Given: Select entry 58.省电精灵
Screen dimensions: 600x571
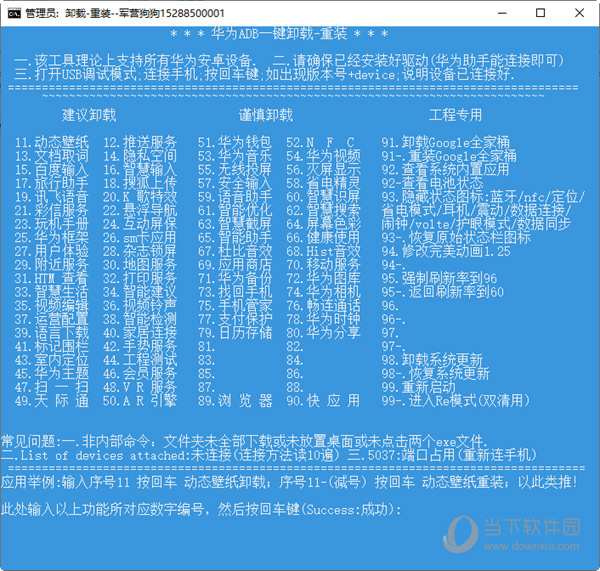Looking at the screenshot, I should pos(323,183).
